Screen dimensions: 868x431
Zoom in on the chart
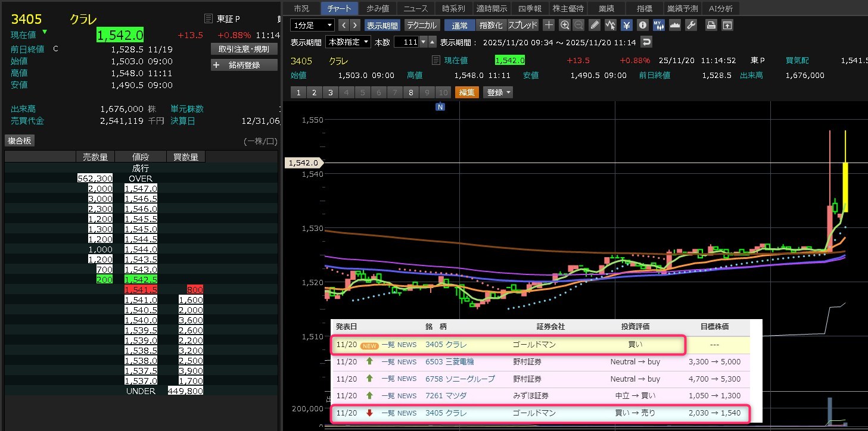(x=565, y=25)
